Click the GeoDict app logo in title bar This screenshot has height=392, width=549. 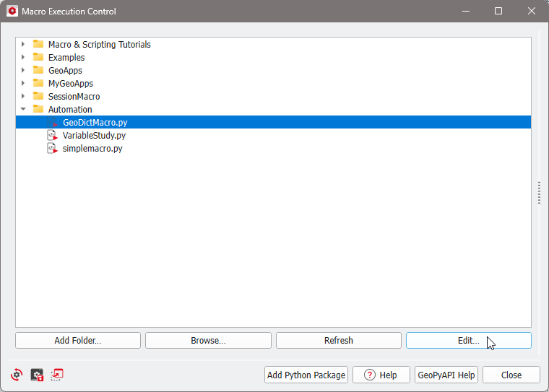pyautogui.click(x=12, y=12)
